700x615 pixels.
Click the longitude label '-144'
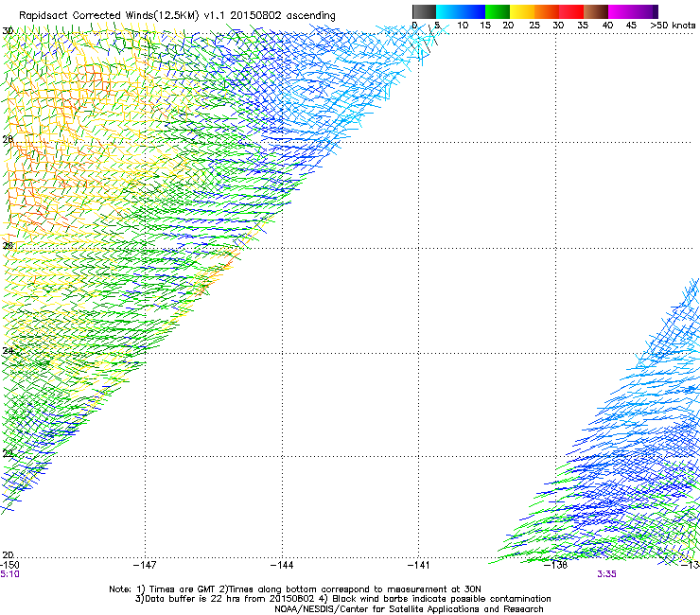coord(282,566)
